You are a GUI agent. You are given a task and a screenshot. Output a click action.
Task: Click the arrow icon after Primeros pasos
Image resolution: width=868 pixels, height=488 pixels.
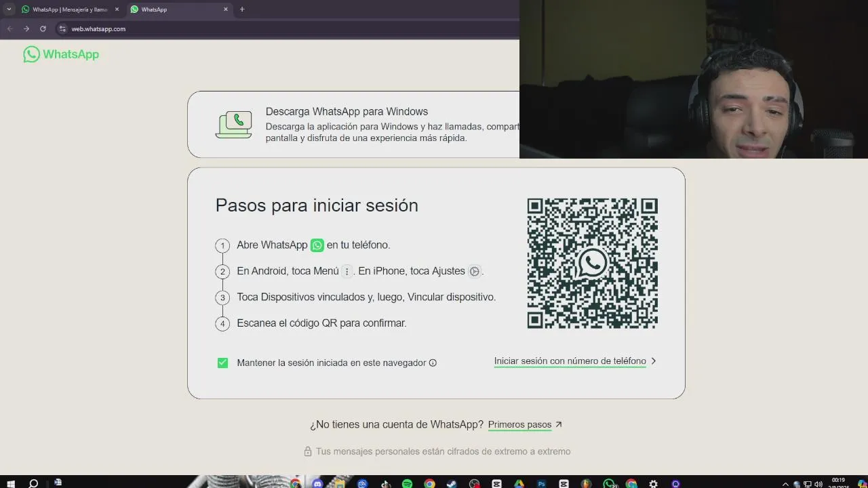point(559,424)
